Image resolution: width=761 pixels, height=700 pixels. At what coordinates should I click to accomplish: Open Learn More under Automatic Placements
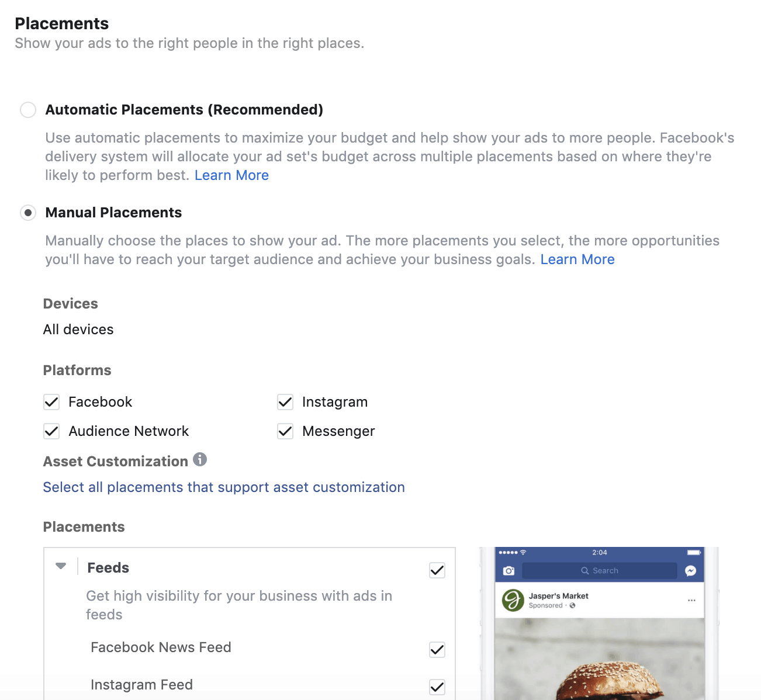coord(231,175)
